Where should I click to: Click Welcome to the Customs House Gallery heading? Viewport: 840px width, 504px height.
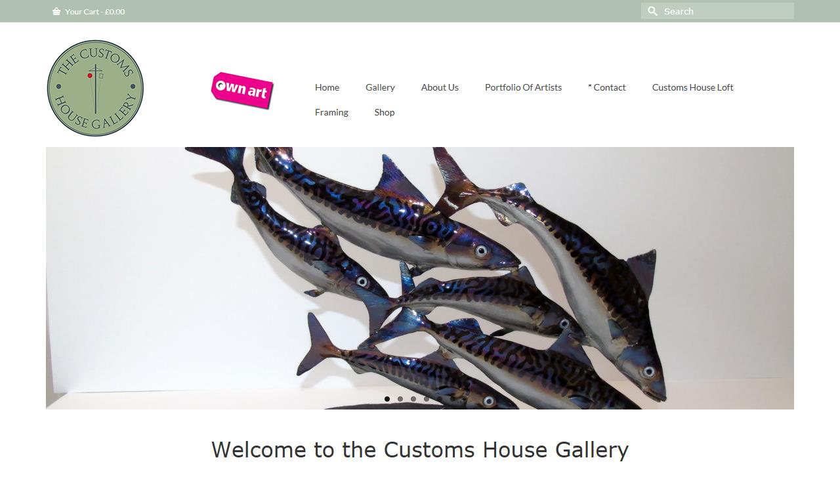tap(420, 450)
